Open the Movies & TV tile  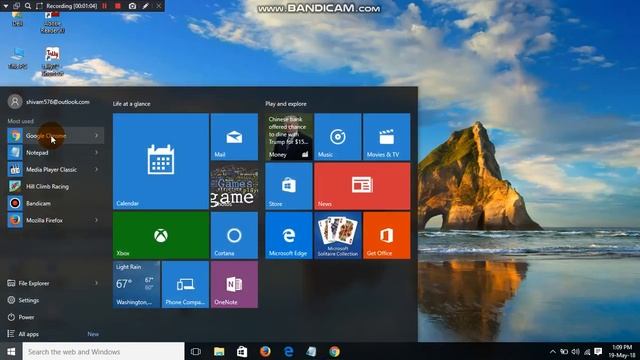(x=387, y=137)
